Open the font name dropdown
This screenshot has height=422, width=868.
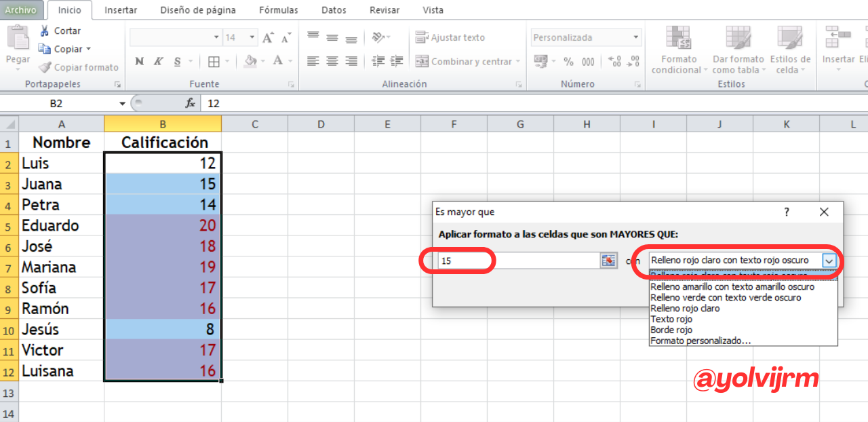tap(216, 37)
